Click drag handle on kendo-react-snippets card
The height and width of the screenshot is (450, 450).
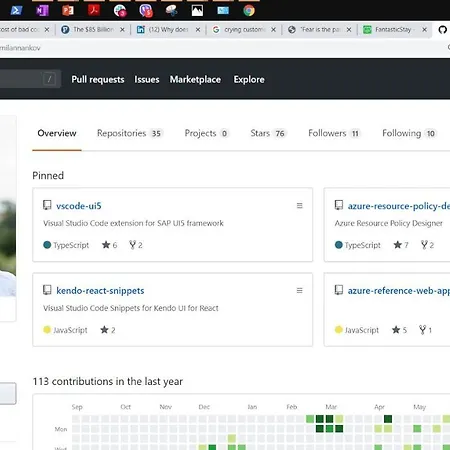coord(300,290)
